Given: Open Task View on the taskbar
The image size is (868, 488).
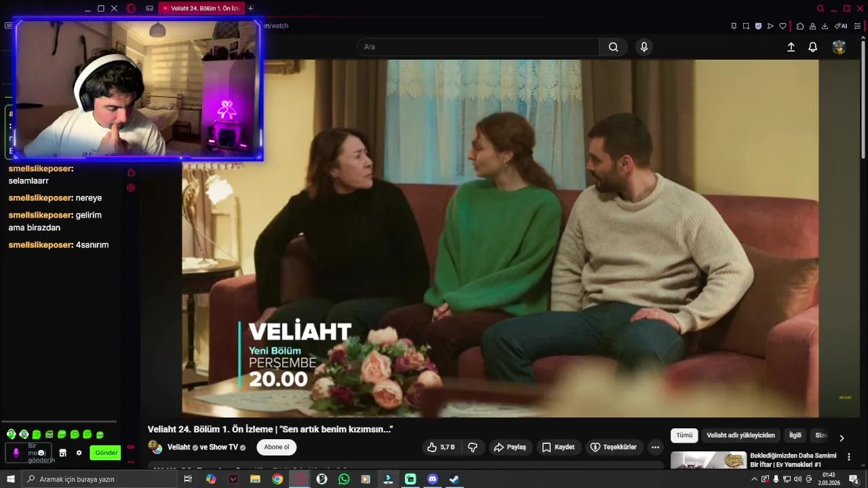Looking at the screenshot, I should click(x=188, y=479).
